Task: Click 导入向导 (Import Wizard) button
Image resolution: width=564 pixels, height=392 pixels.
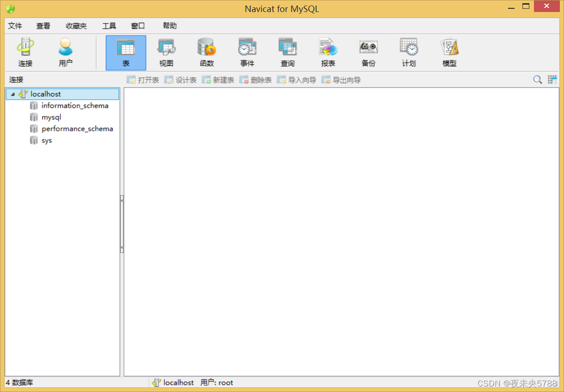Action: pos(296,80)
